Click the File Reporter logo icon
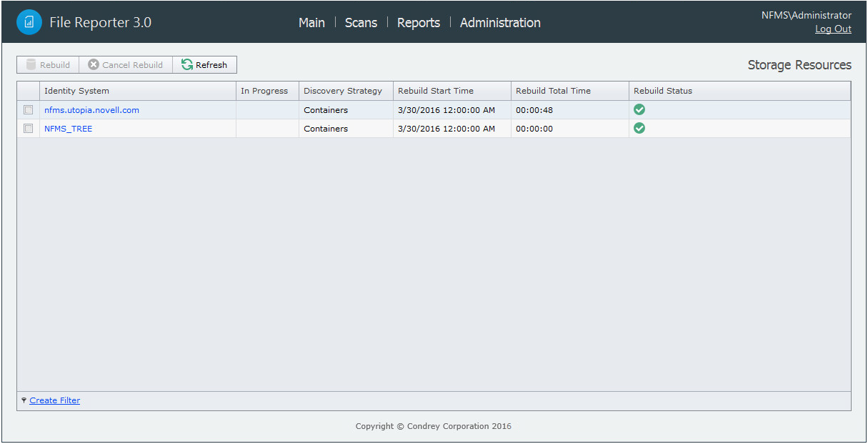This screenshot has height=444, width=868. click(29, 21)
